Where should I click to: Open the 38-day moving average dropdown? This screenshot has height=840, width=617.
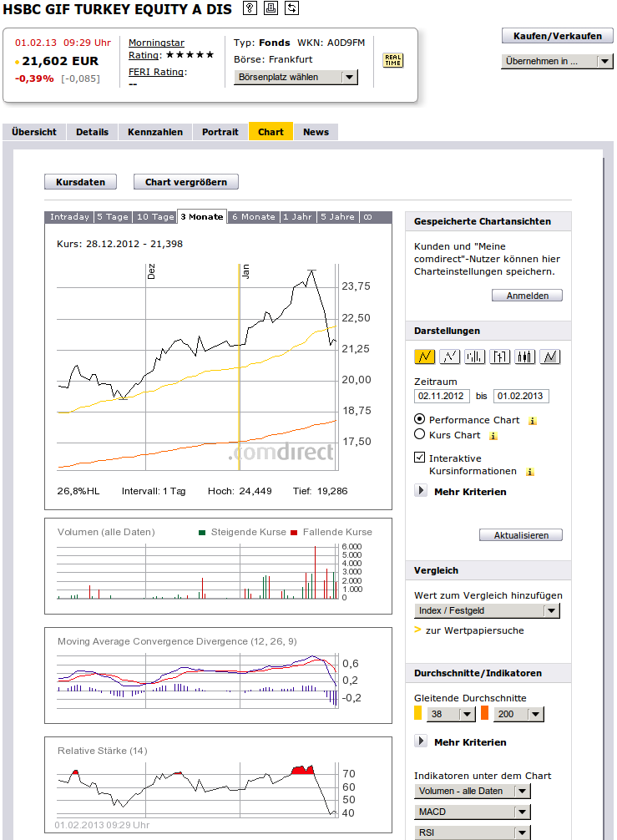click(x=452, y=714)
